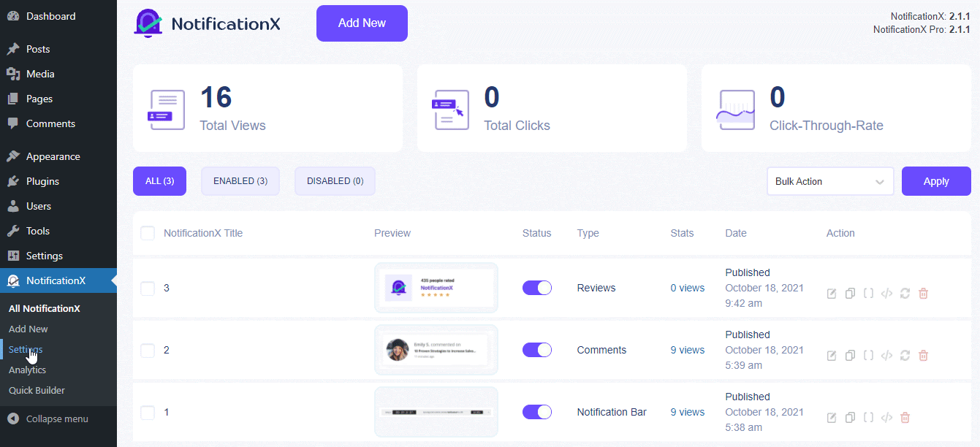Image resolution: width=980 pixels, height=447 pixels.
Task: Click the 9 views link for Notification Bar
Action: [x=688, y=412]
